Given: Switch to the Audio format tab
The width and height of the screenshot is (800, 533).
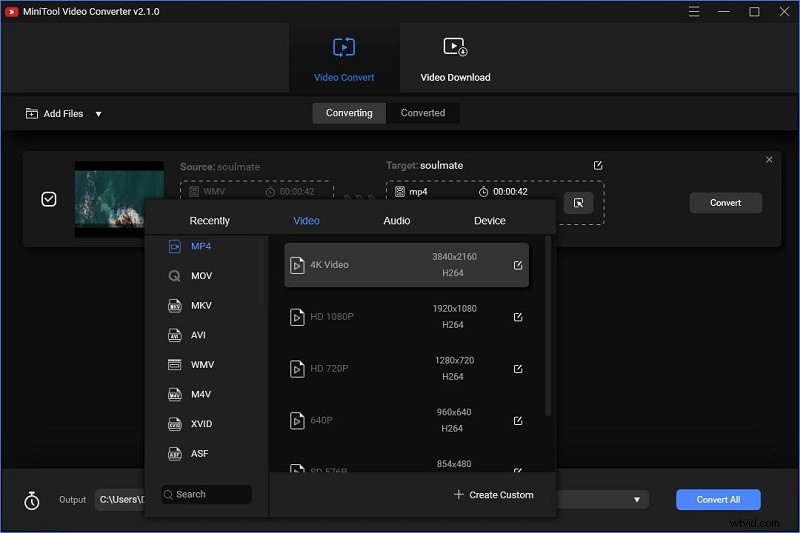Looking at the screenshot, I should pyautogui.click(x=396, y=220).
